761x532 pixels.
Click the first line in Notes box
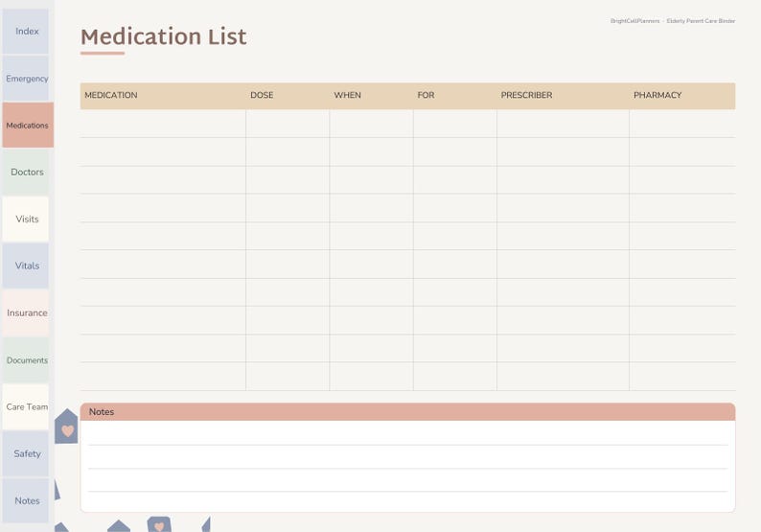point(407,433)
